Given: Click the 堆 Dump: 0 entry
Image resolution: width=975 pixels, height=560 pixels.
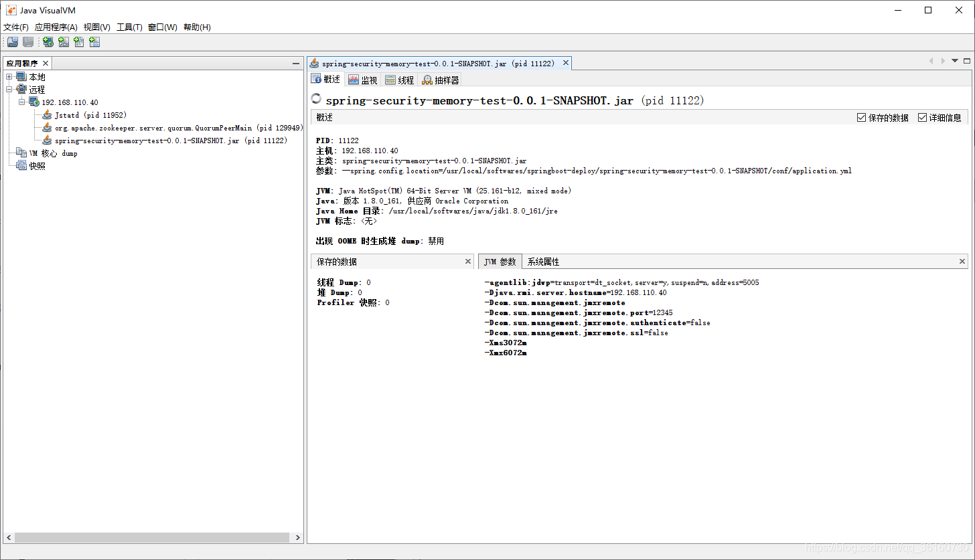Looking at the screenshot, I should click(x=340, y=292).
